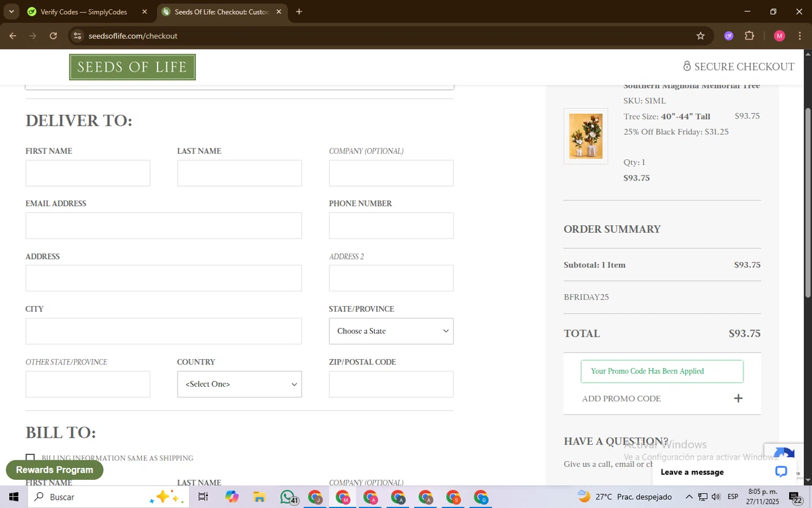The image size is (812, 508).
Task: Open the tab search dropdown arrow
Action: click(x=11, y=12)
